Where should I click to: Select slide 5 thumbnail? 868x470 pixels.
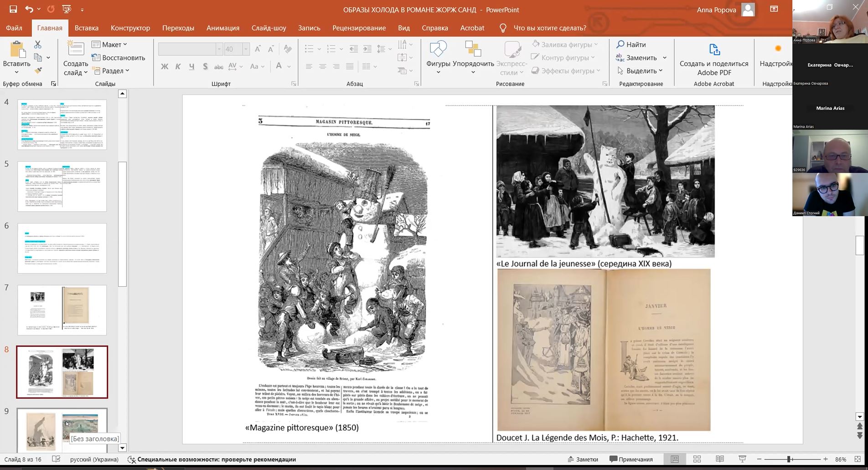coord(62,186)
